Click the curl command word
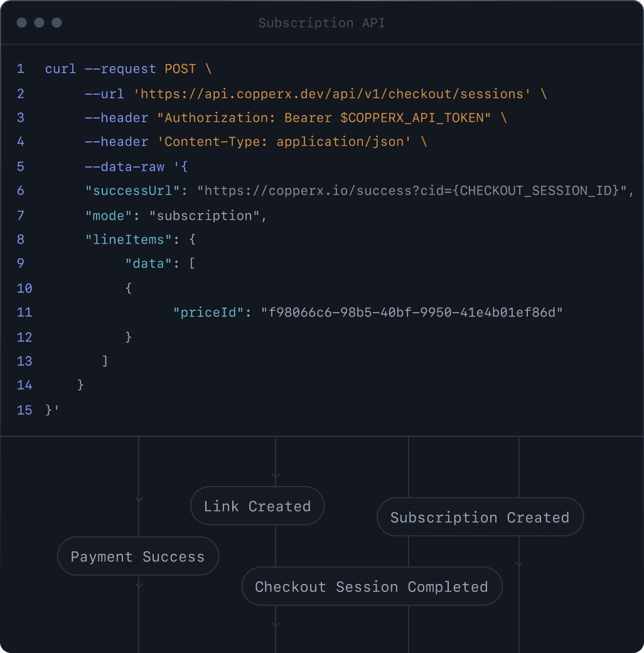The image size is (644, 653). coord(60,68)
